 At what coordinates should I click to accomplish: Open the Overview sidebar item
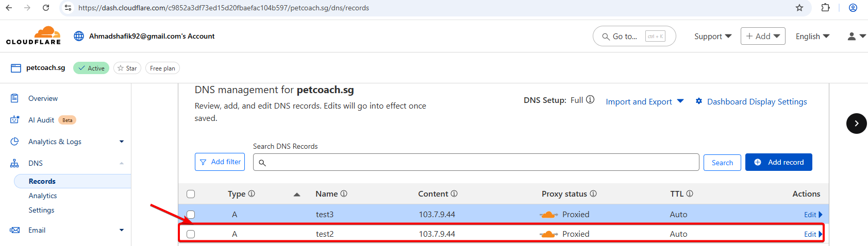tap(43, 98)
